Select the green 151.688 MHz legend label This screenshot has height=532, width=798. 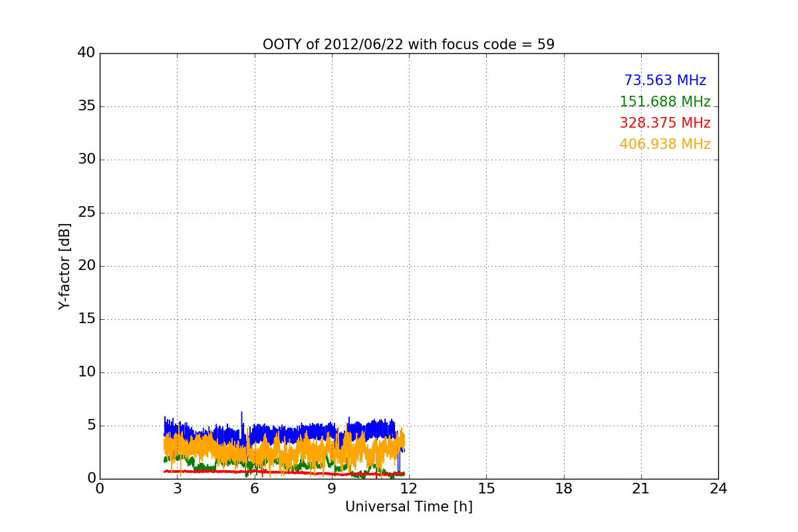tap(665, 102)
